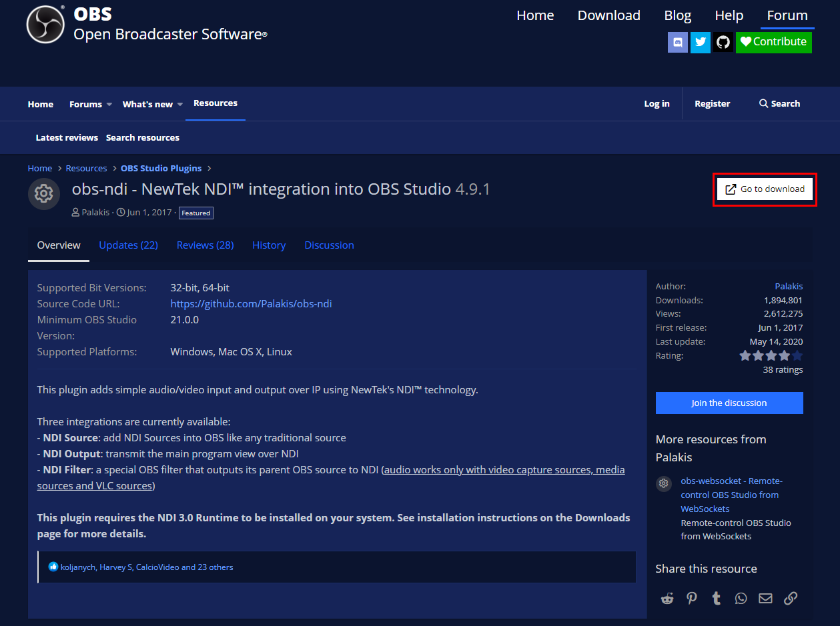Share this resource on Reddit
Screen dimensions: 840x626
point(667,598)
